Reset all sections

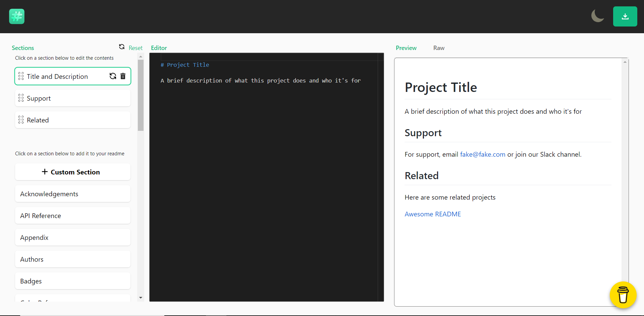pos(131,48)
